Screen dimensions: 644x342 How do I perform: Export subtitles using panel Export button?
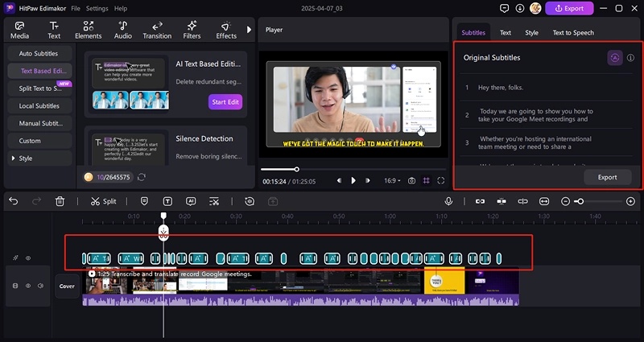(608, 177)
